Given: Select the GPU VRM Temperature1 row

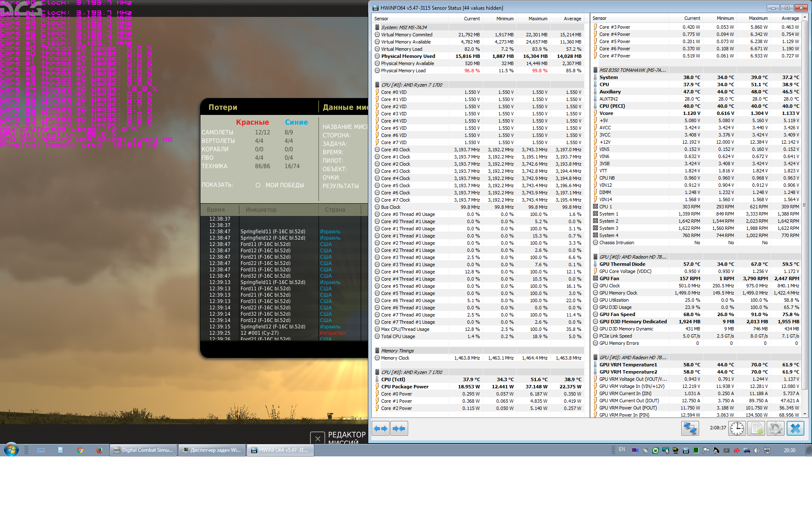Looking at the screenshot, I should click(x=696, y=364).
